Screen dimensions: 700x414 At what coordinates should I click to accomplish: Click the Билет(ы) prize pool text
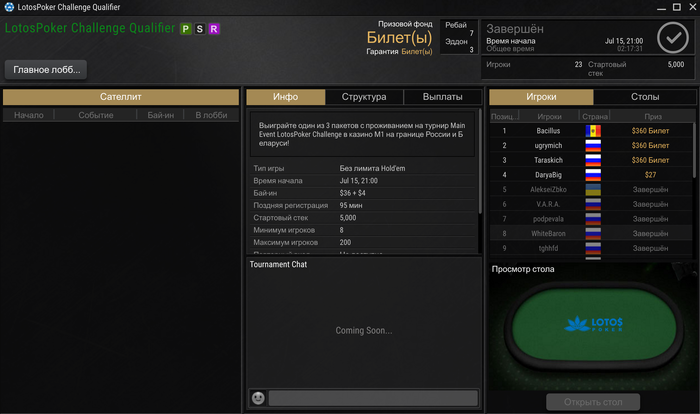click(399, 38)
